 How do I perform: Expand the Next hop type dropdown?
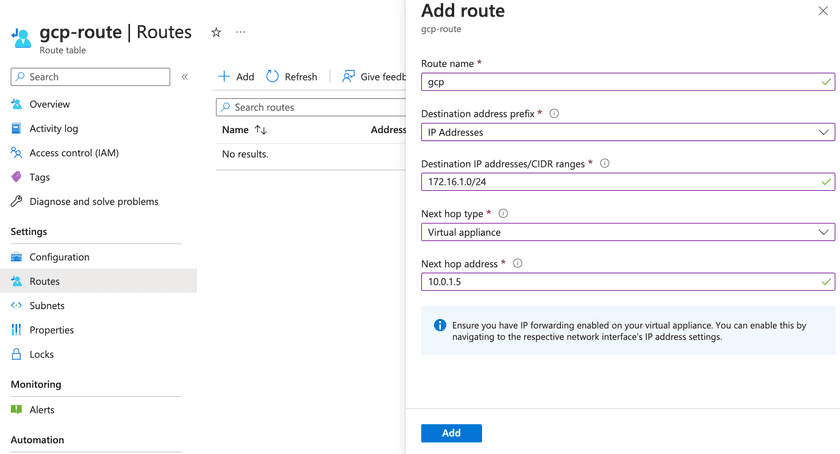coord(627,232)
